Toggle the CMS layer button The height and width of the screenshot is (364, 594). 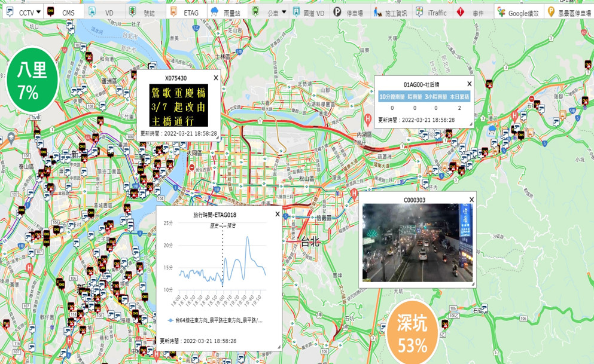click(63, 12)
